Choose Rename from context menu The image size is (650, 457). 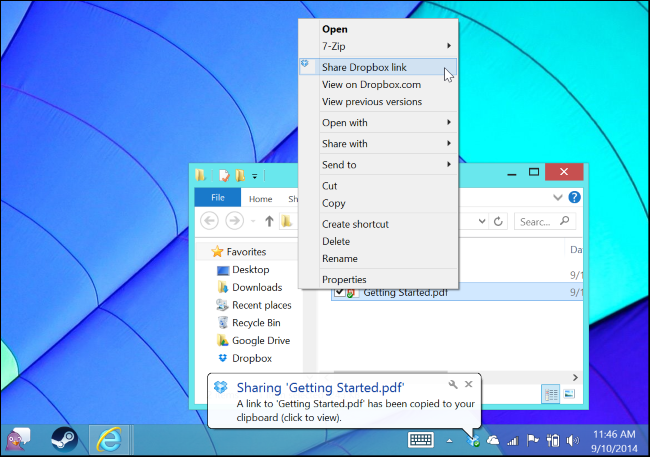pyautogui.click(x=378, y=258)
